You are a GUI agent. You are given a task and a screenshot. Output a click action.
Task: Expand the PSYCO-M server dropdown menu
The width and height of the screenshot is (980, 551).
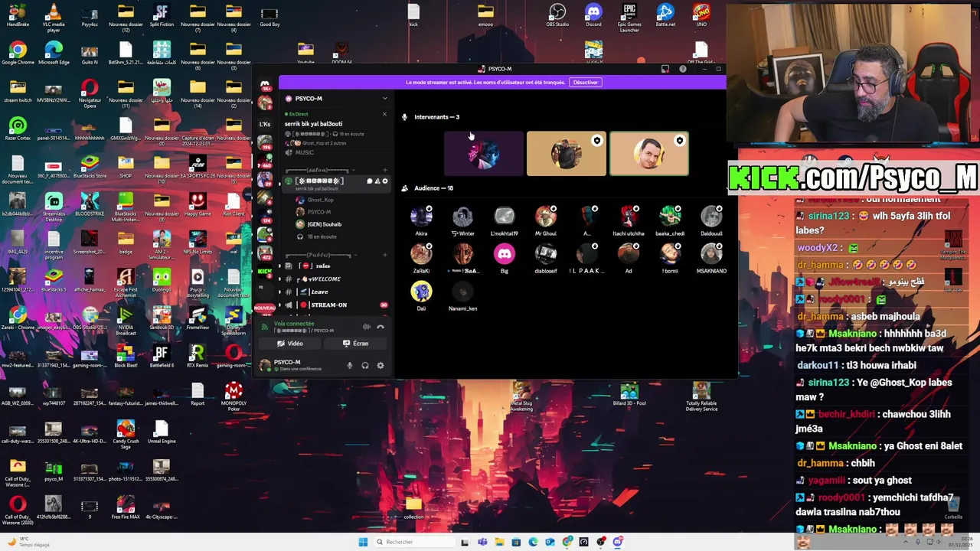tap(385, 99)
